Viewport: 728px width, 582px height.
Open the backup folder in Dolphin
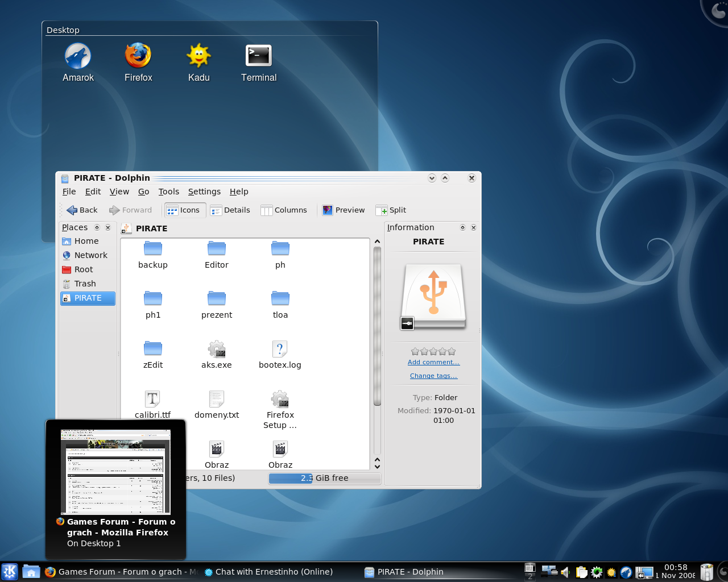[x=153, y=255]
